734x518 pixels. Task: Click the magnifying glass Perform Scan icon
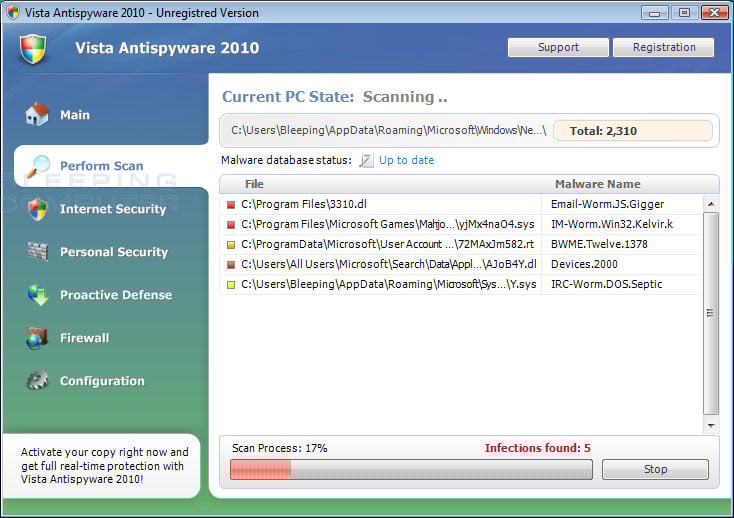[x=38, y=167]
